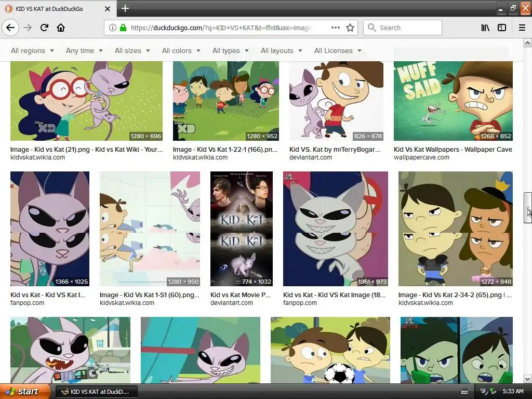Bookmark this page with the star

click(350, 28)
